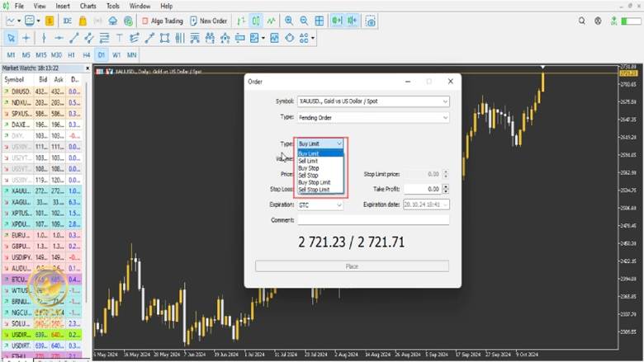Switch timeframe to M30
Image resolution: width=644 pixels, height=362 pixels.
tap(56, 55)
